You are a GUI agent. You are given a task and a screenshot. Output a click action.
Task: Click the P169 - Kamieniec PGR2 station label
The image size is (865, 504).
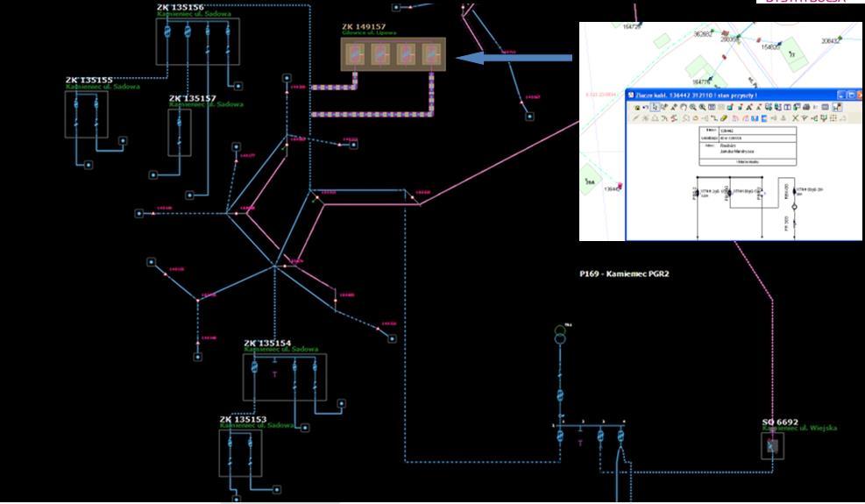point(625,273)
